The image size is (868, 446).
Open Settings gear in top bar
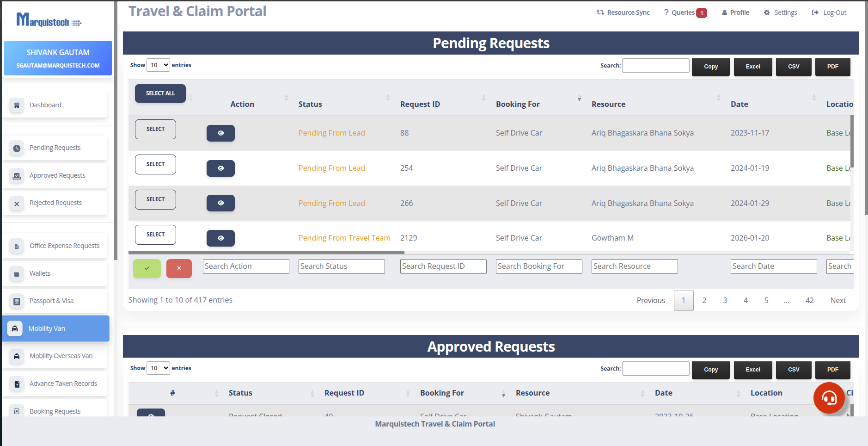coord(767,12)
